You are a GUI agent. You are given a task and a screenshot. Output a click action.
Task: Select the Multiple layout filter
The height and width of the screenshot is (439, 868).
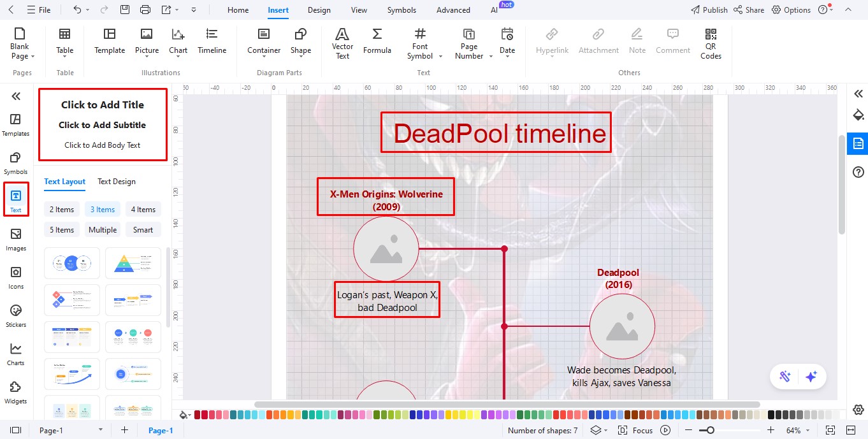coord(103,230)
